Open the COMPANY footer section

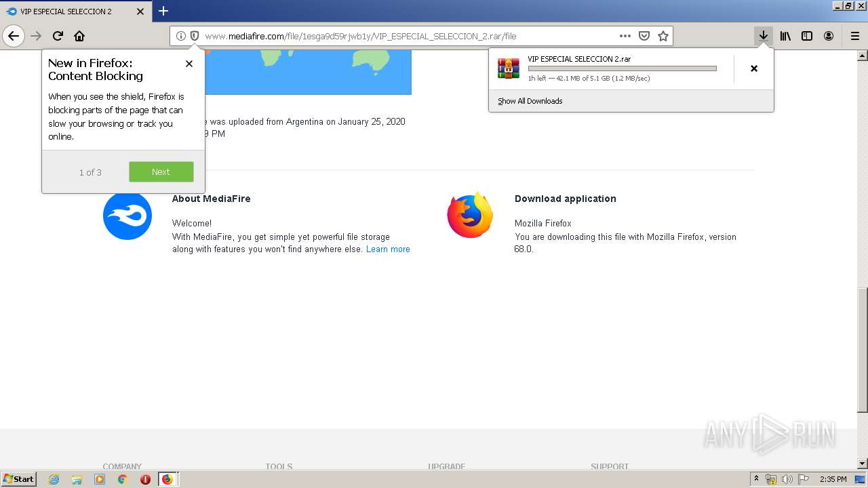[122, 466]
